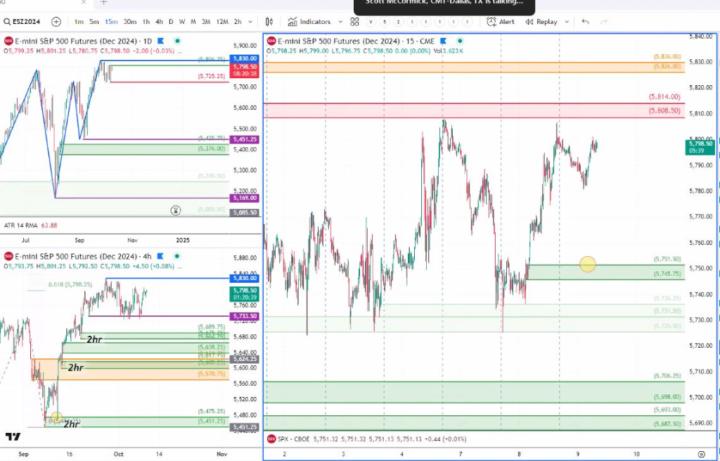This screenshot has height=461, width=720.
Task: Click the circular icon on daily chart
Action: tap(176, 211)
